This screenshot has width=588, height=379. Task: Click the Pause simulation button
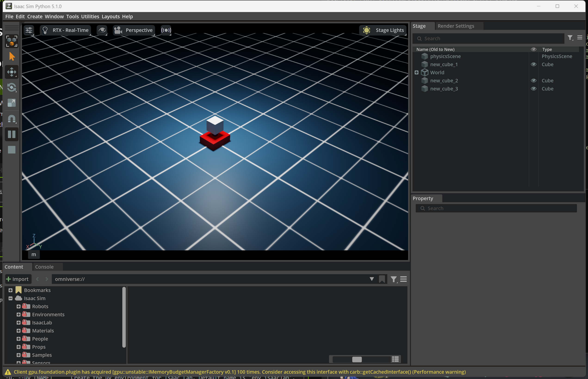(x=12, y=134)
